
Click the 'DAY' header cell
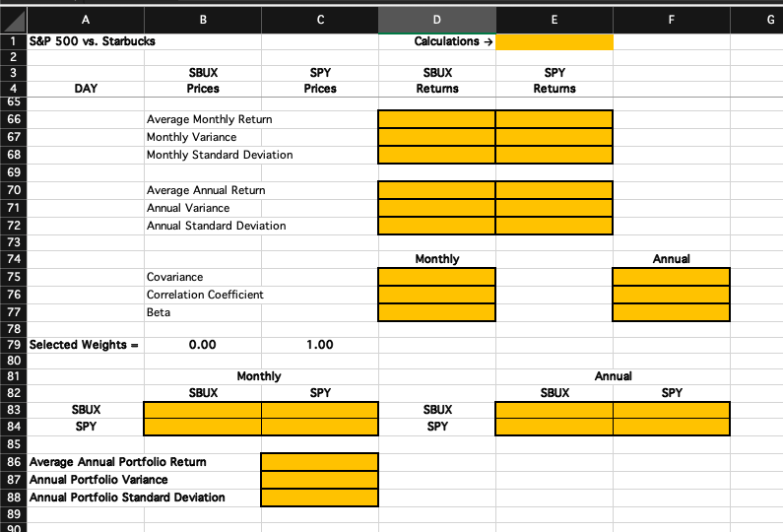click(x=86, y=89)
